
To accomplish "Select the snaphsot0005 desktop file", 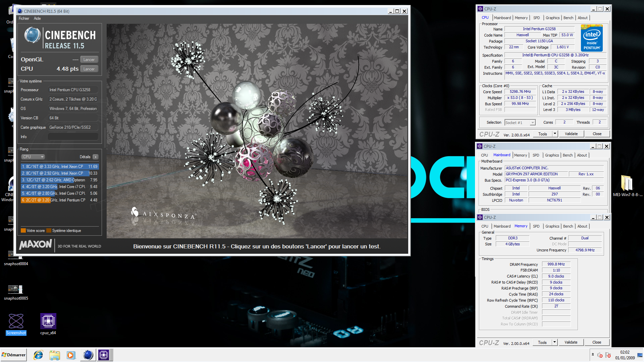I will 16,292.
